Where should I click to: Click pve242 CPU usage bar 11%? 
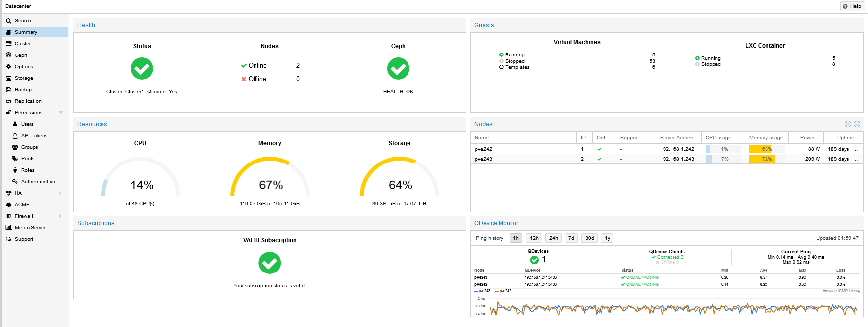(x=723, y=149)
